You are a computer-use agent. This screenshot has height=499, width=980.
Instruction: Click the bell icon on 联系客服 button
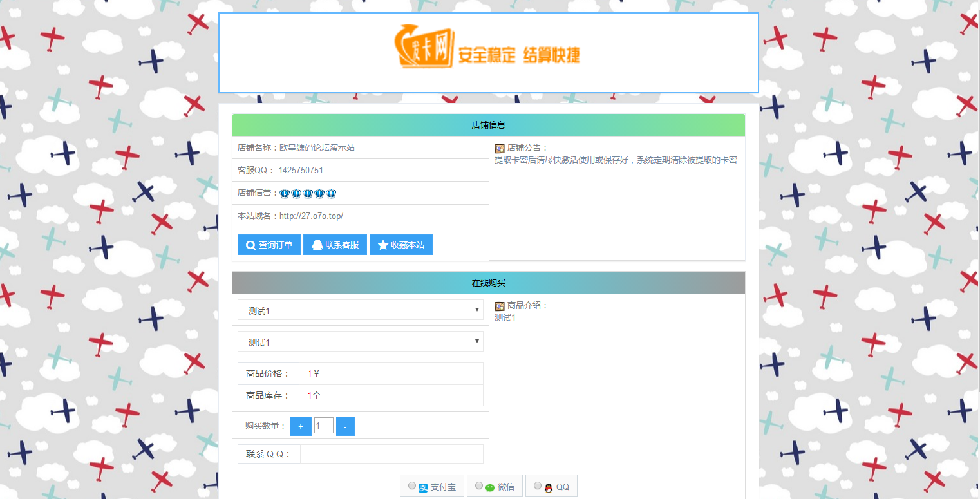point(318,245)
